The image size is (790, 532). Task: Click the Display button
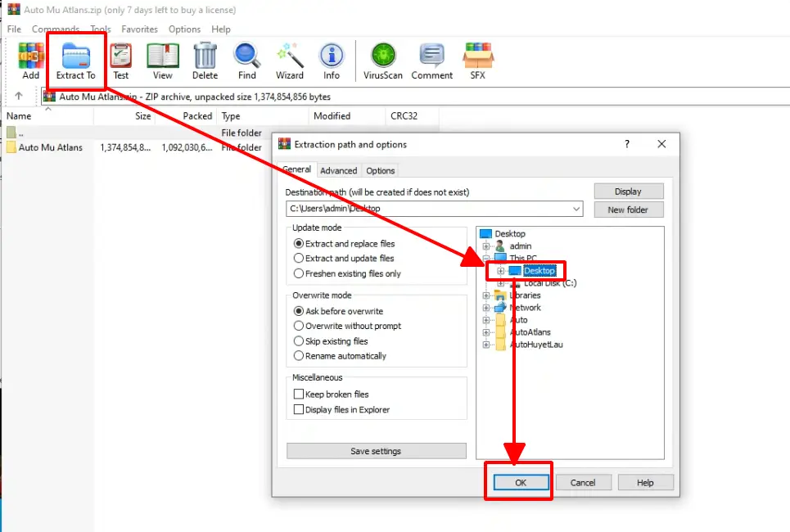point(628,192)
